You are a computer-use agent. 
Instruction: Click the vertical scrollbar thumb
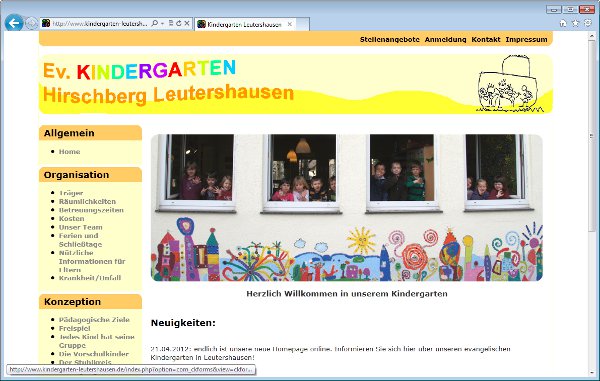592,136
